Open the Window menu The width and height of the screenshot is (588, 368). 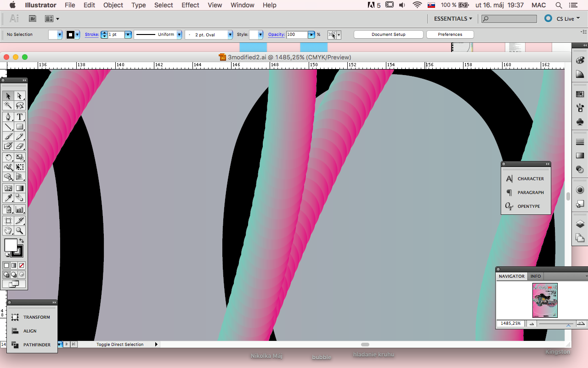[x=243, y=5]
